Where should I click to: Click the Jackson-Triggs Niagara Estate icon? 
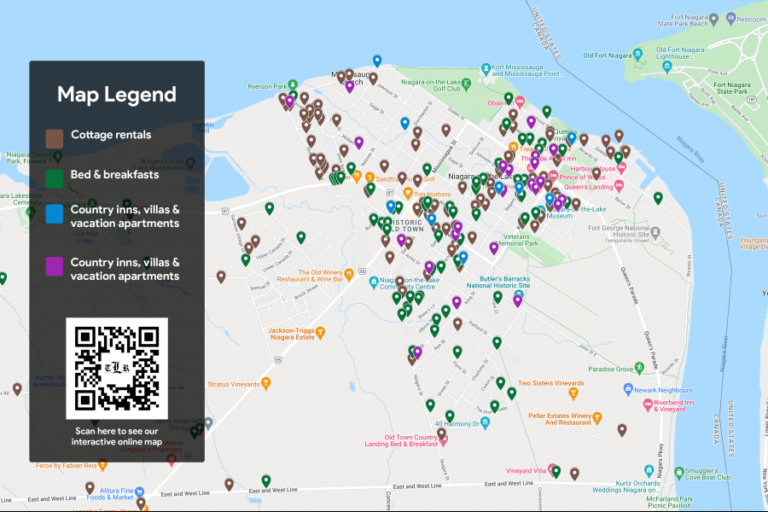click(320, 333)
